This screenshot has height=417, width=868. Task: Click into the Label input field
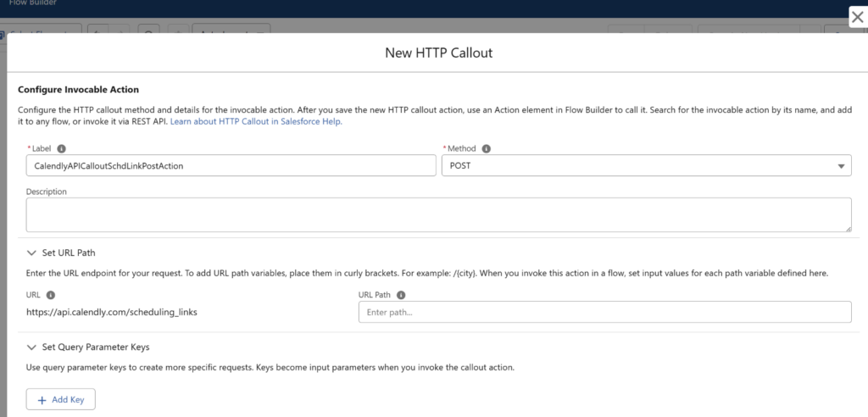click(x=231, y=165)
